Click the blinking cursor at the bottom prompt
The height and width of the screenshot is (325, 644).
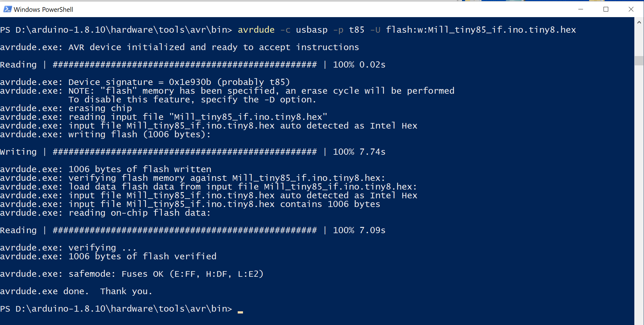pos(240,311)
